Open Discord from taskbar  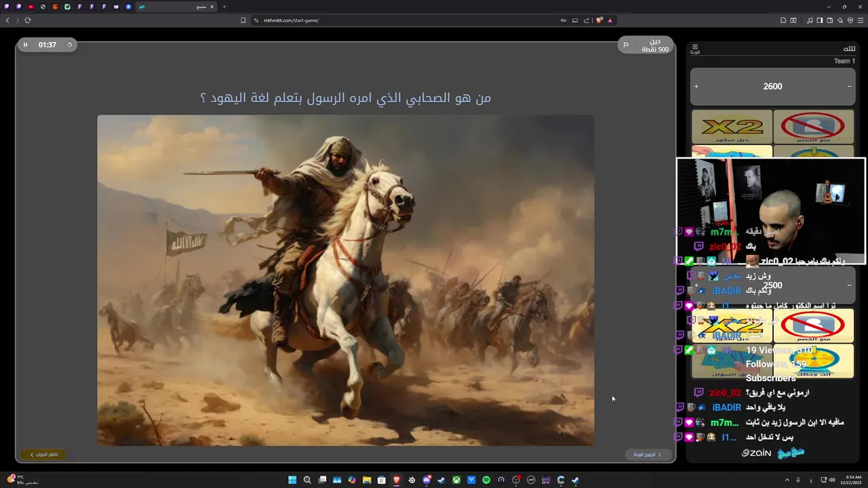coord(427,480)
